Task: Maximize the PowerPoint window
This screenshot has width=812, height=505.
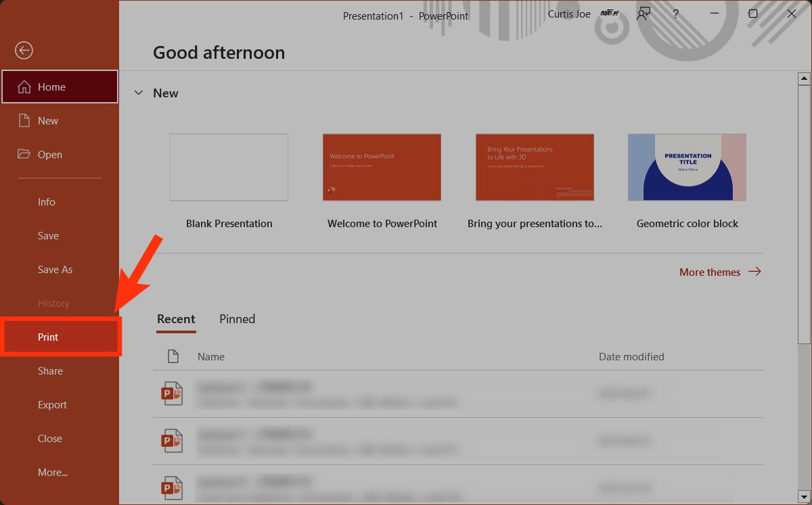Action: tap(753, 14)
